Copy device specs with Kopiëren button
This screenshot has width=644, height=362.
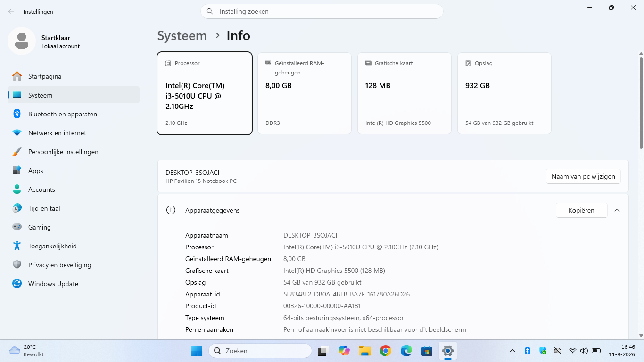pyautogui.click(x=581, y=210)
